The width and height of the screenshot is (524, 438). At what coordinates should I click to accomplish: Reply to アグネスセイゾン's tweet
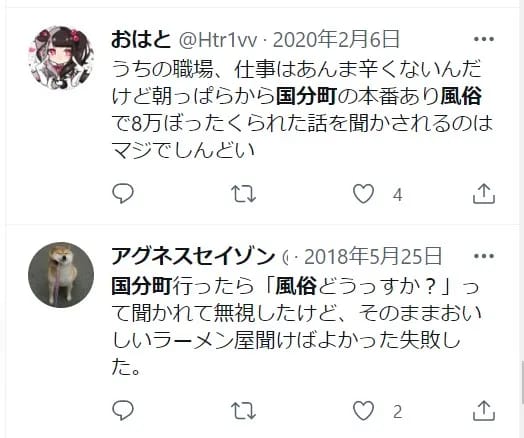[x=123, y=410]
